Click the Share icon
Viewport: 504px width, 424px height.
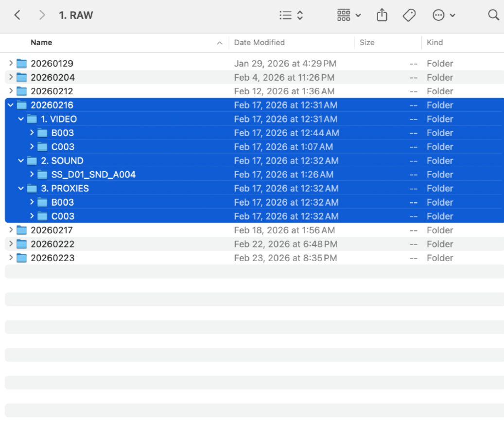click(382, 15)
